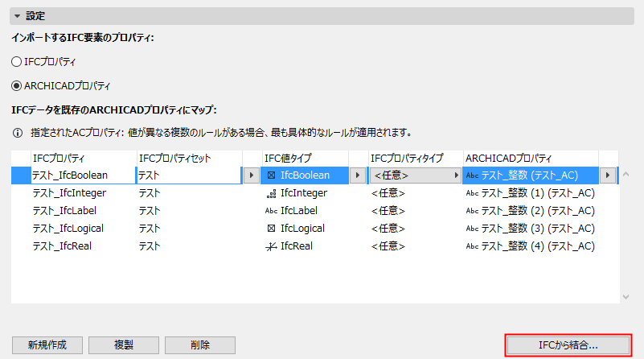This screenshot has height=359, width=644.
Task: Collapse the 設定 section triangle
Action: (x=17, y=16)
